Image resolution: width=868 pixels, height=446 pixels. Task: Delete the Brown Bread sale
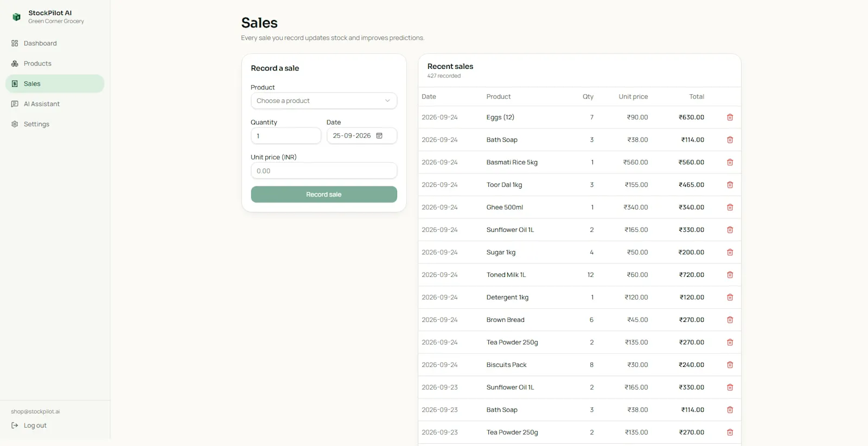[x=730, y=320]
